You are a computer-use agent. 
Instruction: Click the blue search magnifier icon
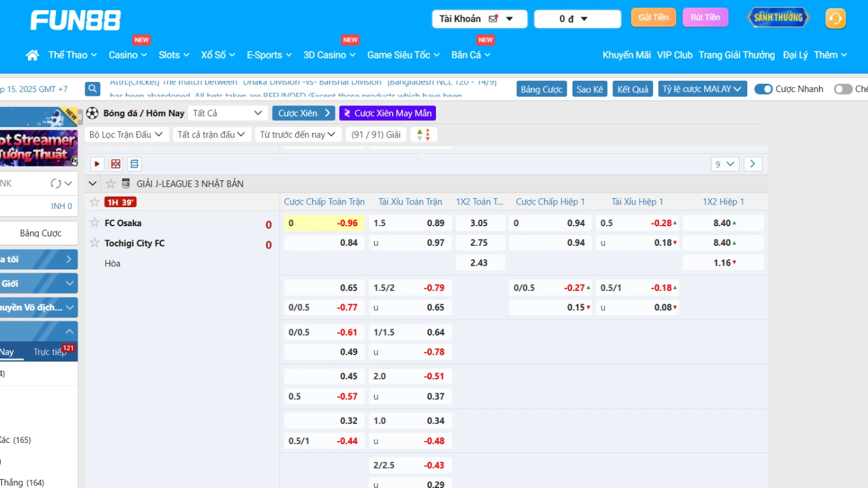(93, 89)
